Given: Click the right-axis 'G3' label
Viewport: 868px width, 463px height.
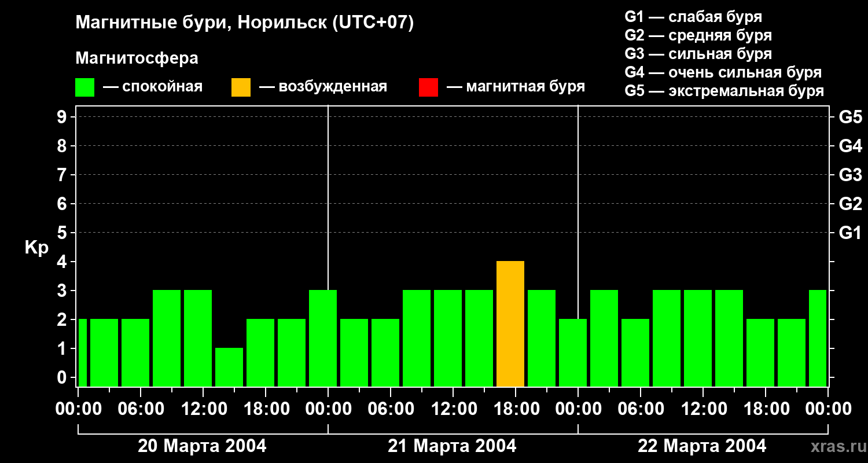Looking at the screenshot, I should click(x=850, y=175).
